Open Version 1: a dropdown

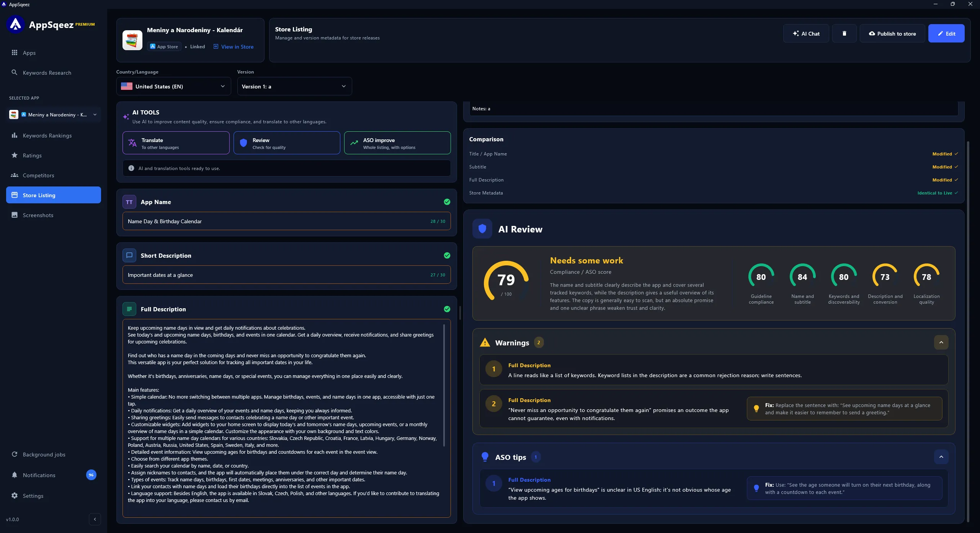click(294, 86)
